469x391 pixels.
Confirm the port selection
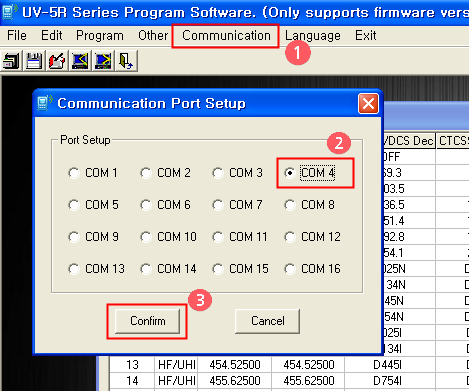147,321
